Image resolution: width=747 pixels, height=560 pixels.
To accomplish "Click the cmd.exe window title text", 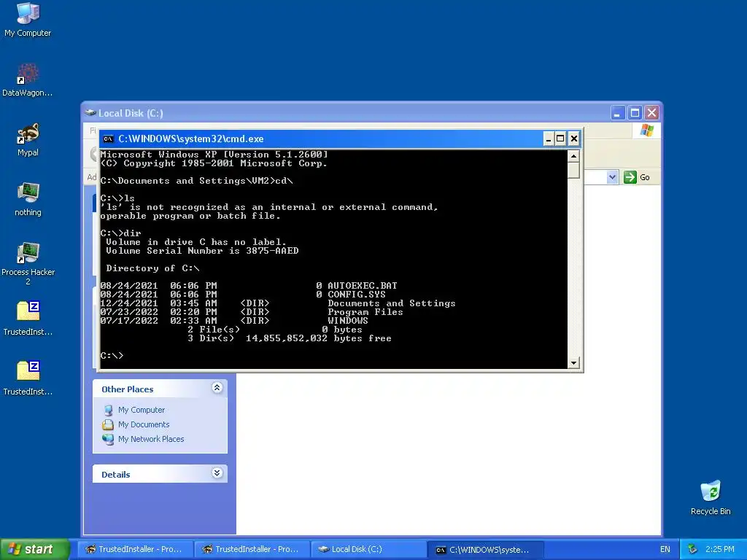I will click(190, 139).
